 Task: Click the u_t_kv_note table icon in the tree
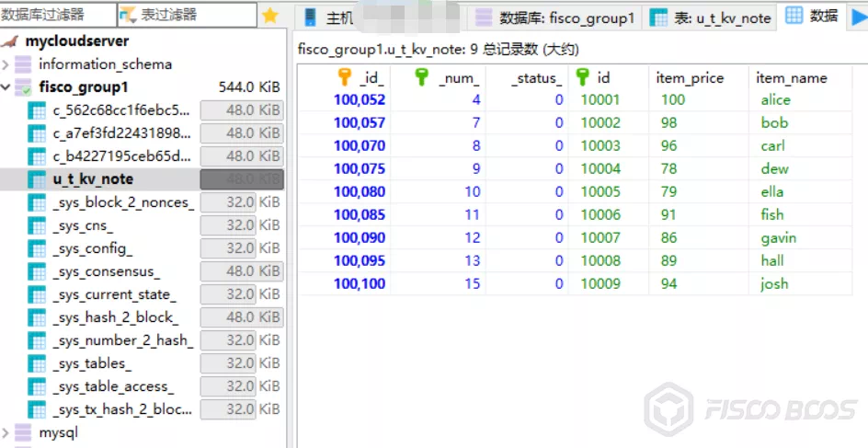click(x=37, y=179)
